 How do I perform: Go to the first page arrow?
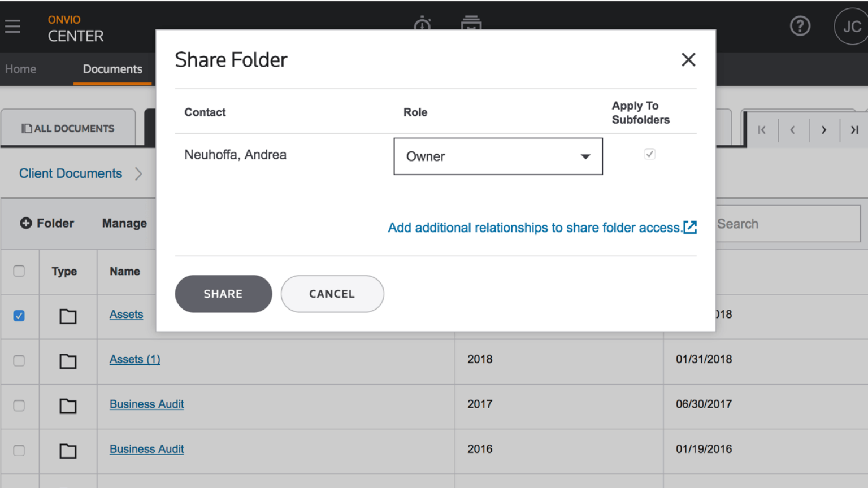coord(762,130)
